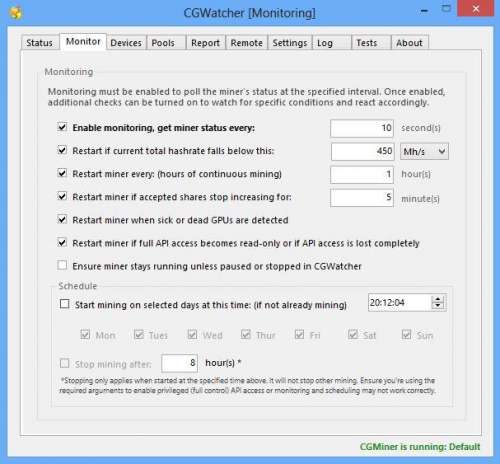The height and width of the screenshot is (464, 500).
Task: Open the Mh/s hashrate unit dropdown
Action: tap(424, 152)
